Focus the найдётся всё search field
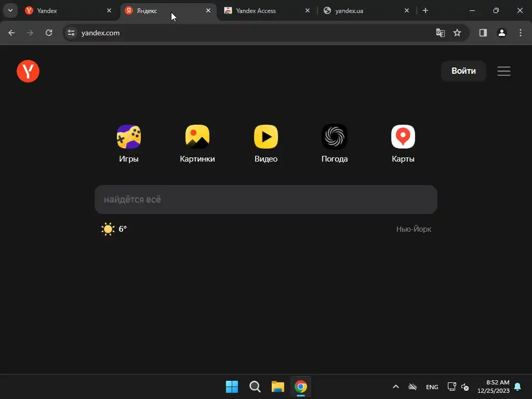Screen dimensions: 532x399 [266, 199]
